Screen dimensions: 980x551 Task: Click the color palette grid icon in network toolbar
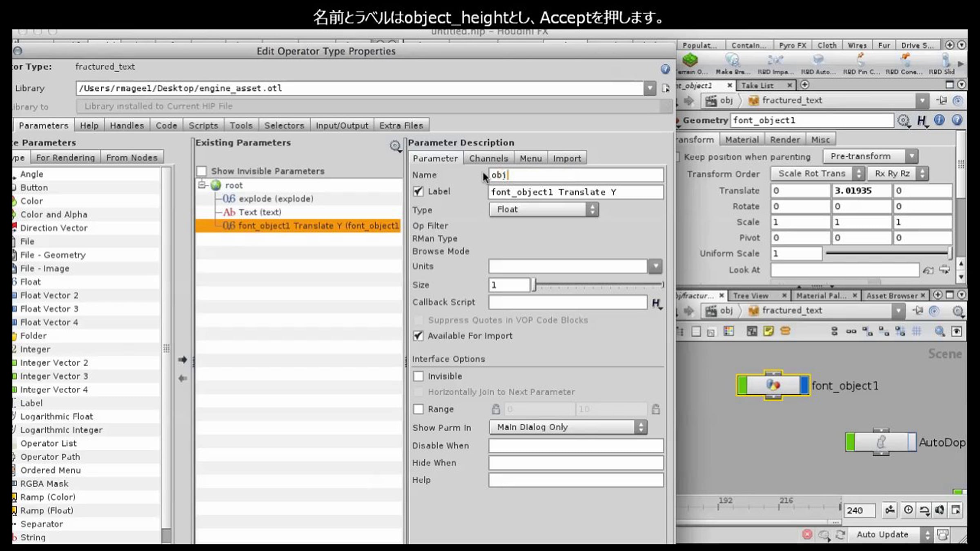(728, 331)
